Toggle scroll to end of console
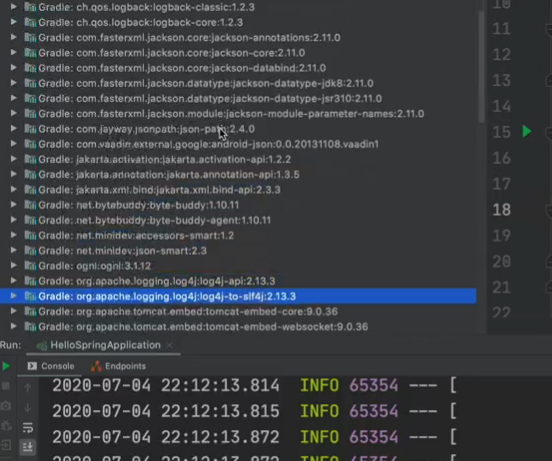 click(x=27, y=447)
